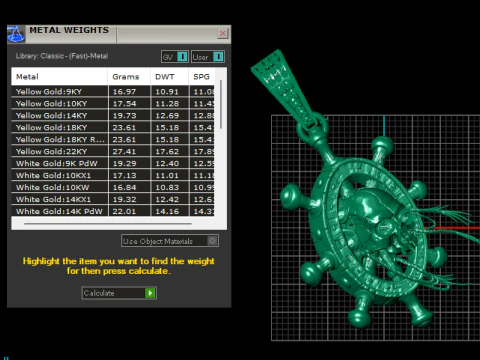Click the 10.91 DWT value

click(167, 92)
